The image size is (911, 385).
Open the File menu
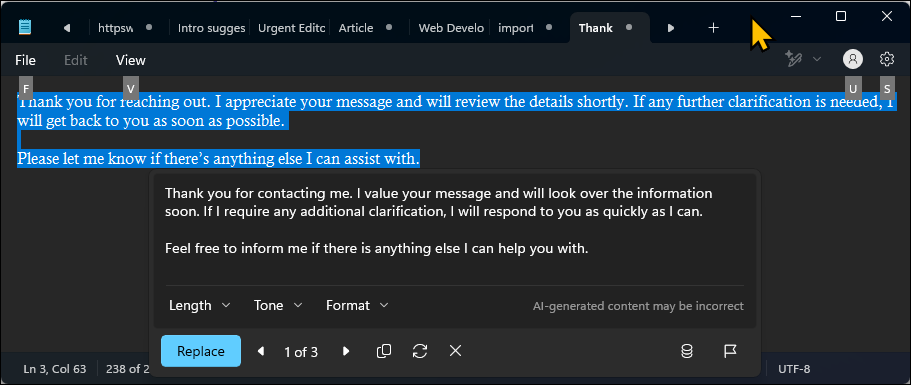point(26,60)
